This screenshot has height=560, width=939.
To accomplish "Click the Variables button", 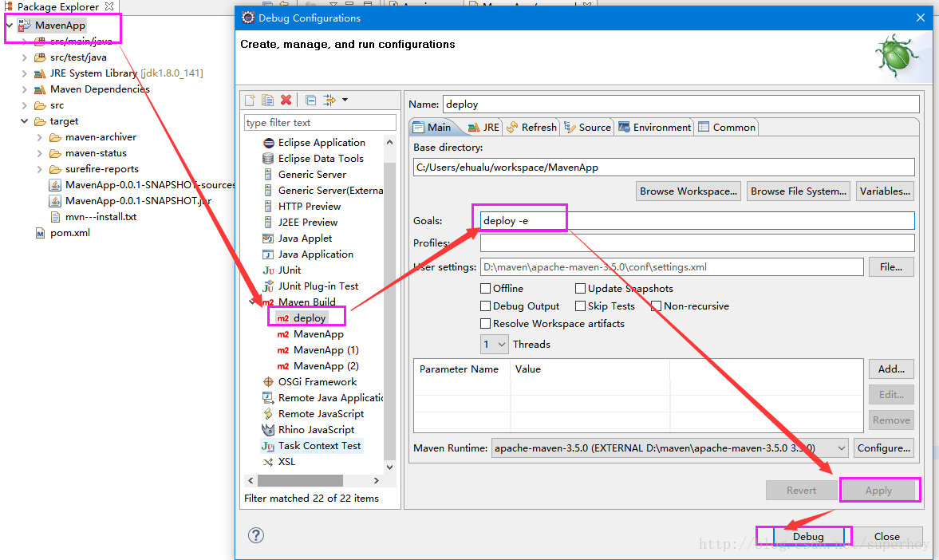I will click(x=885, y=191).
